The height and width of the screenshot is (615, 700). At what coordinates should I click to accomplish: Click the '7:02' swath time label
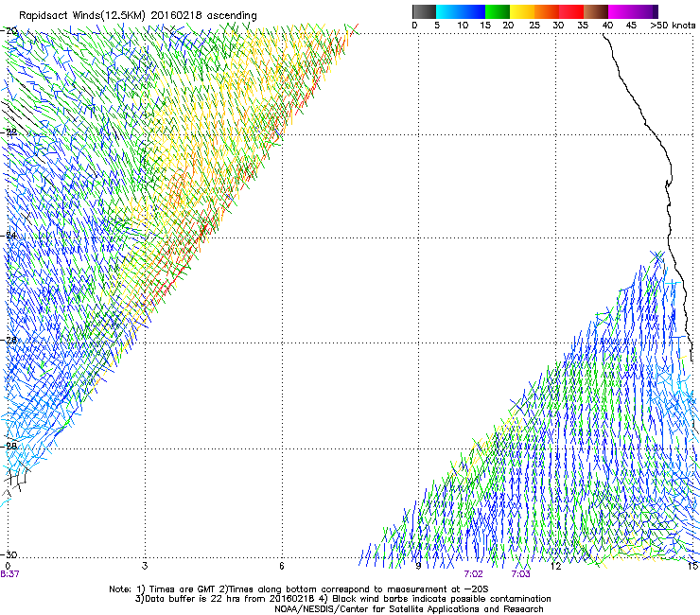pos(473,574)
